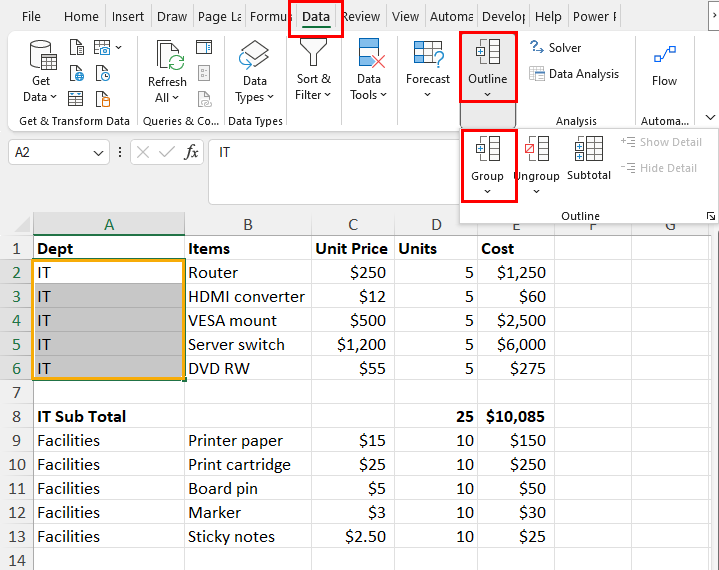Switch to the Insert tab

(x=128, y=17)
